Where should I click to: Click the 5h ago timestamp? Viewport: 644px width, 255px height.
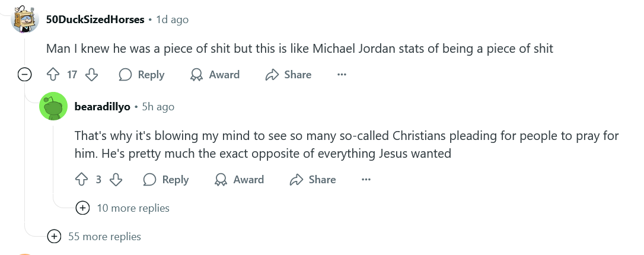158,107
